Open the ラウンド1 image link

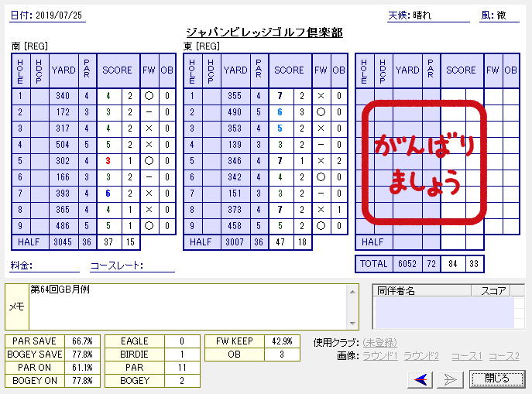380,356
